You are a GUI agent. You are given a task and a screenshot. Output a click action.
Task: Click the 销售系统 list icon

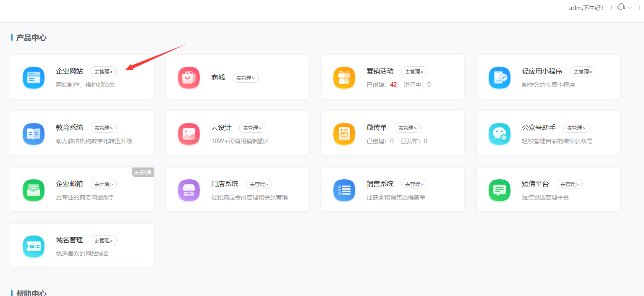pyautogui.click(x=344, y=190)
